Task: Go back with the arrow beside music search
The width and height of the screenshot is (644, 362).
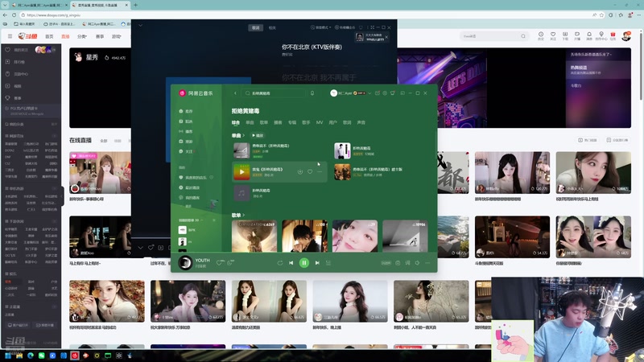Action: click(x=235, y=93)
